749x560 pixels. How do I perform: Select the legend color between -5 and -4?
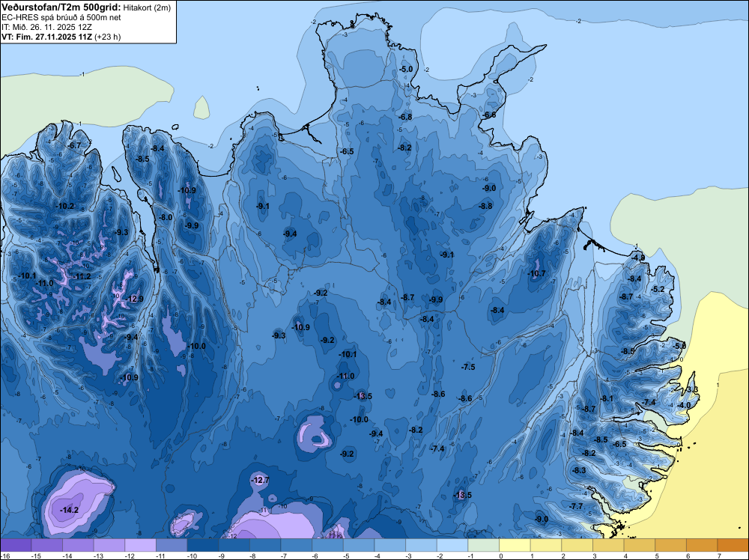359,545
